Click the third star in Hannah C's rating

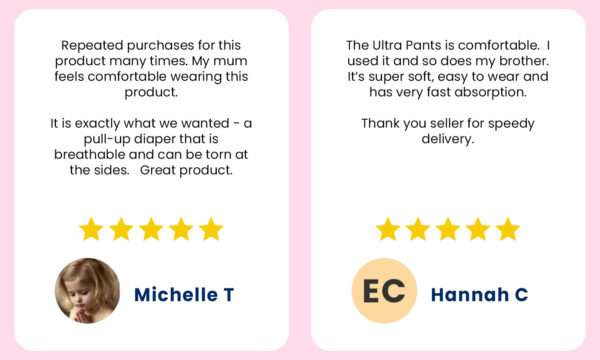click(448, 229)
